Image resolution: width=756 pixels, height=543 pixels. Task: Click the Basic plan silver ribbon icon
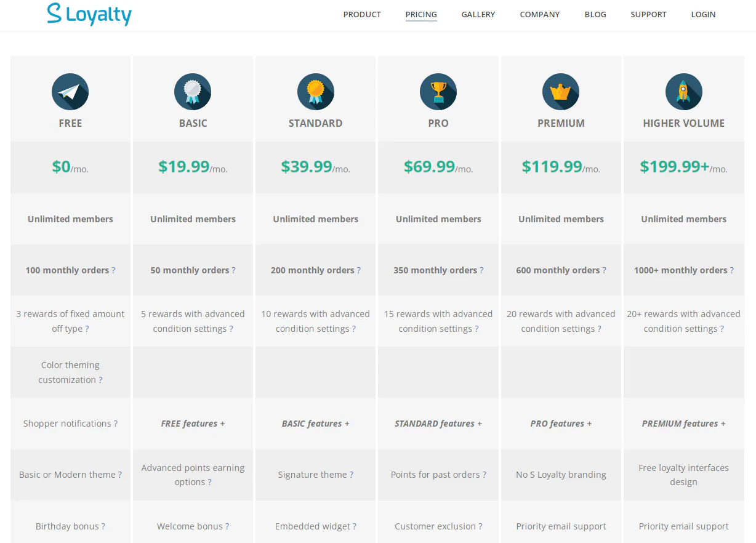click(193, 92)
